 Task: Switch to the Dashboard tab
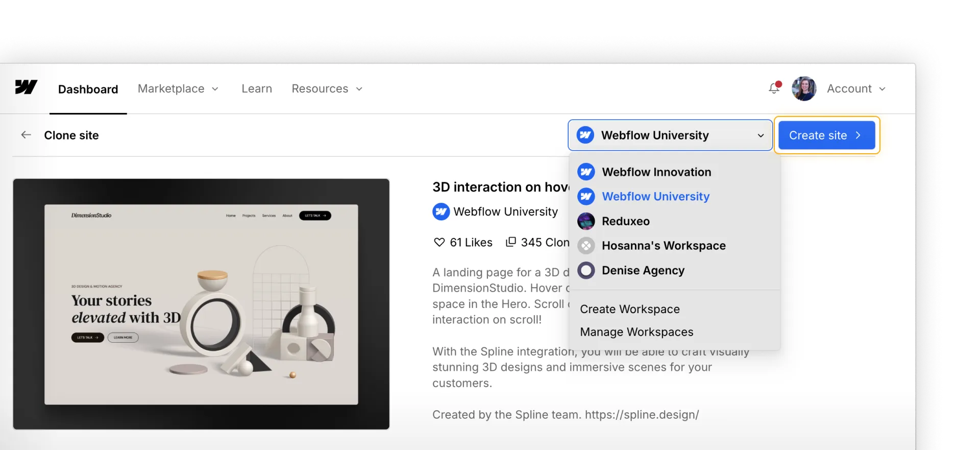(88, 89)
